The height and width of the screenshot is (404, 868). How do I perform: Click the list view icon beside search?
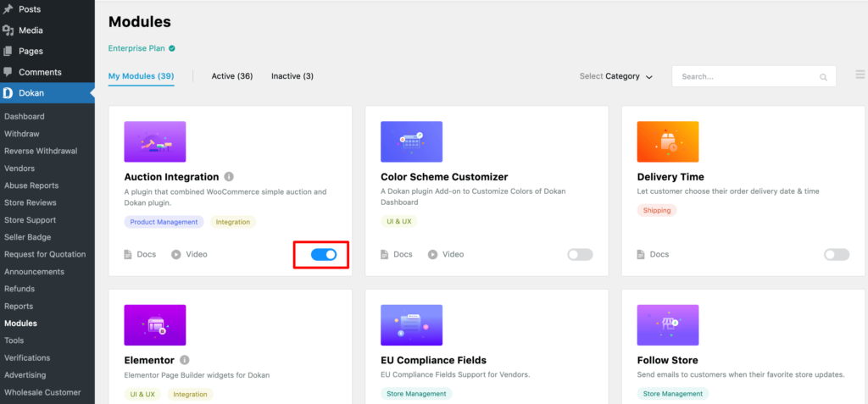click(860, 75)
